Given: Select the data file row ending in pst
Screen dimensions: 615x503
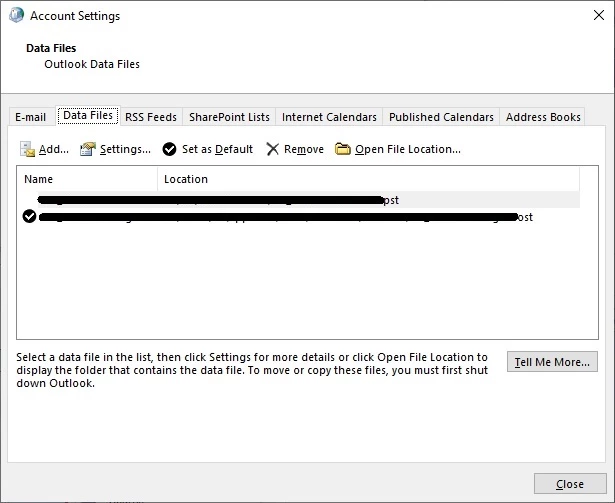Looking at the screenshot, I should pyautogui.click(x=298, y=200).
